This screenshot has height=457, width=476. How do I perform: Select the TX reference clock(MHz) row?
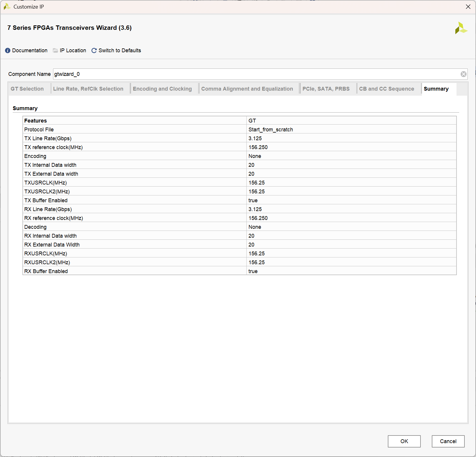(240, 147)
